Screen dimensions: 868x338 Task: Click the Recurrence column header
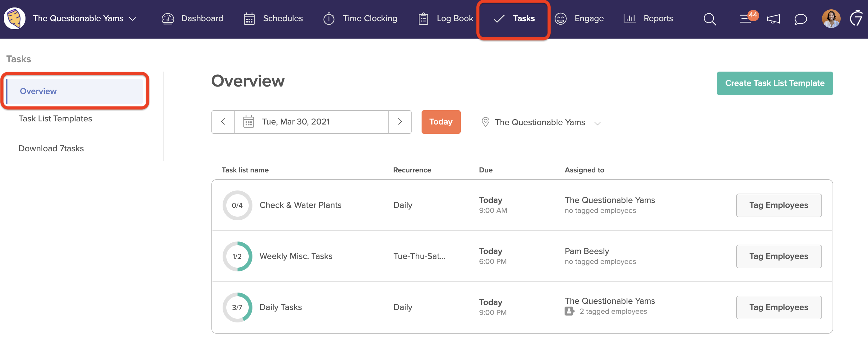[412, 170]
